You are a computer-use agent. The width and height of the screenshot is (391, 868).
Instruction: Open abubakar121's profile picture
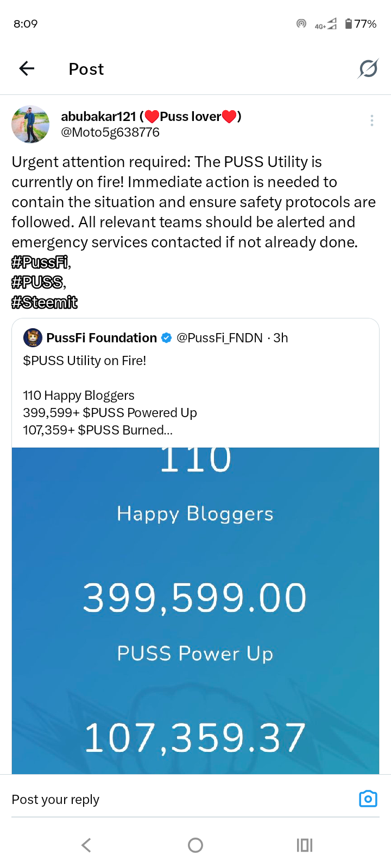pyautogui.click(x=30, y=124)
